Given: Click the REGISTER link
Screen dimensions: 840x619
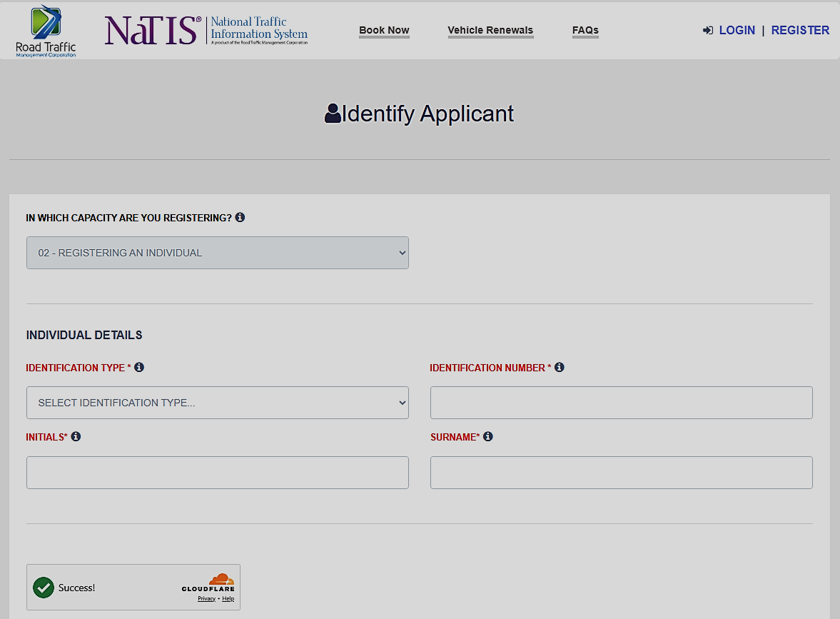Looking at the screenshot, I should click(x=800, y=31).
